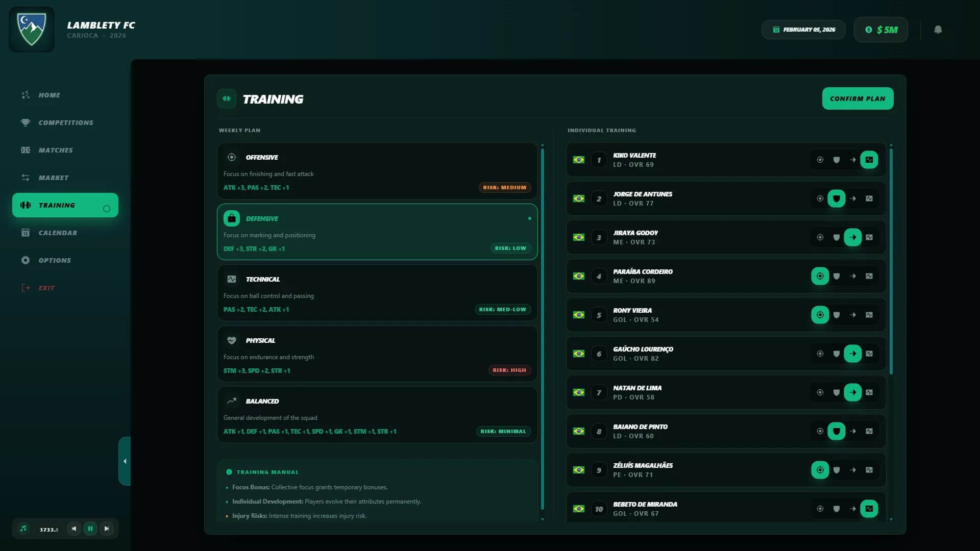This screenshot has height=551, width=980.
Task: Click the Confirm Plan button
Action: click(x=857, y=98)
